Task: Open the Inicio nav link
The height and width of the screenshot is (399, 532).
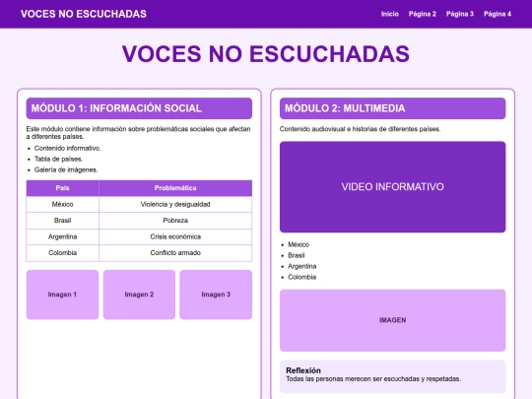Action: click(x=389, y=14)
